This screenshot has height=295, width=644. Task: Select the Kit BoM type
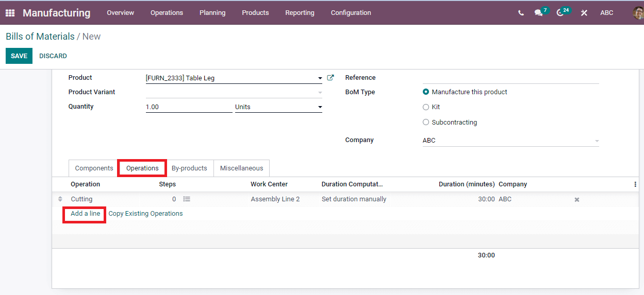click(426, 107)
